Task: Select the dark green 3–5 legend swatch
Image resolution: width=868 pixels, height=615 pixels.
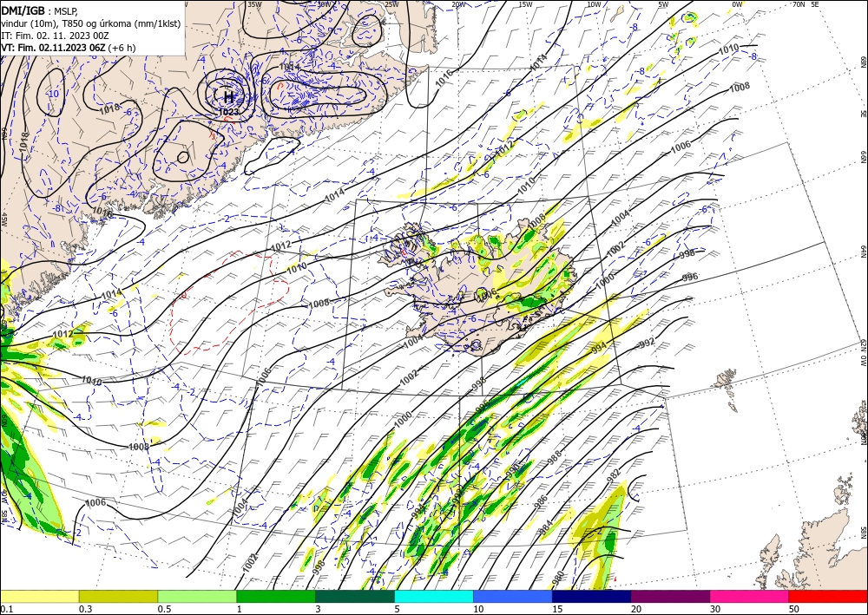Action: click(x=355, y=596)
